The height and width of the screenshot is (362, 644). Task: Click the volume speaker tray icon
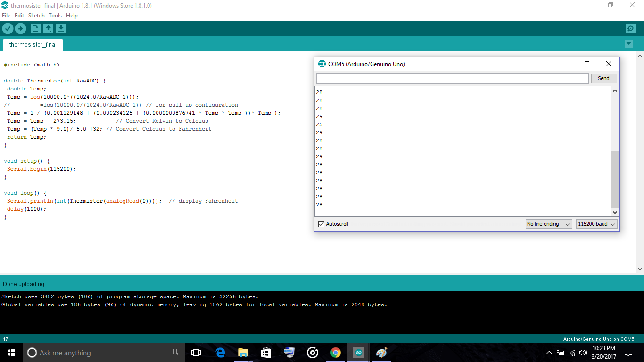(x=584, y=353)
